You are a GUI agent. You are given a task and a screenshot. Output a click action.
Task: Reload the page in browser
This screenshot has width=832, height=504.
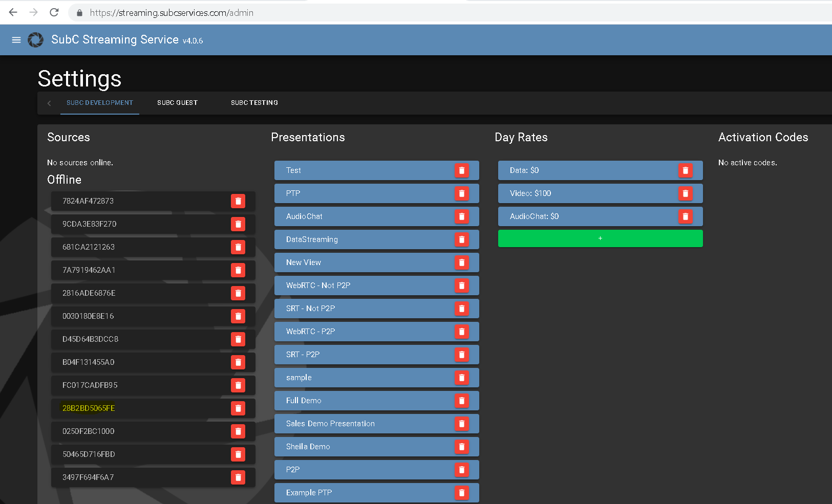click(54, 12)
